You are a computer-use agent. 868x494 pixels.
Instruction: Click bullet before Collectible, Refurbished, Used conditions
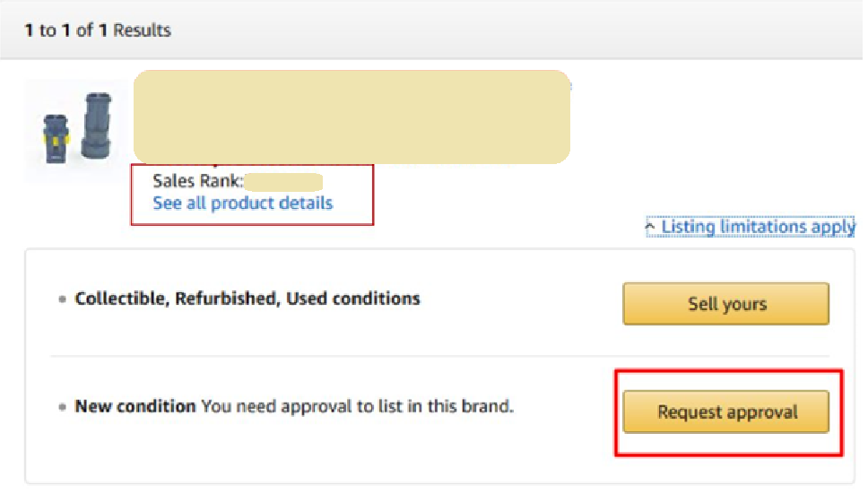point(62,299)
